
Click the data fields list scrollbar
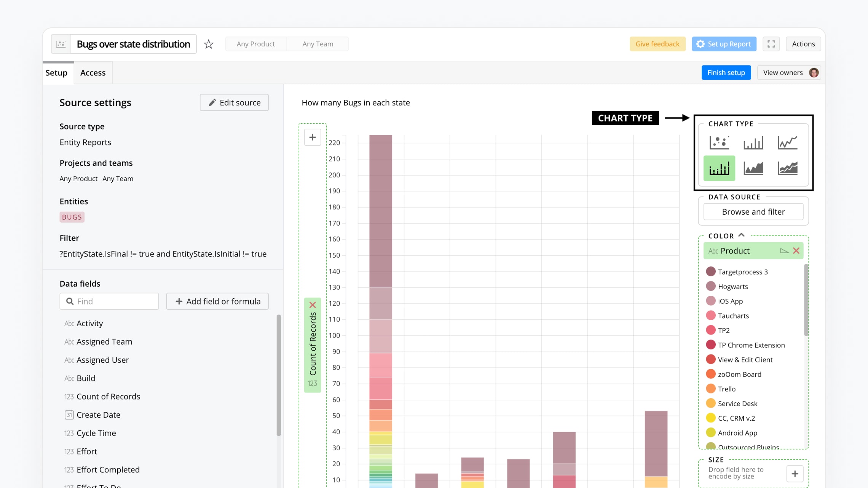279,375
